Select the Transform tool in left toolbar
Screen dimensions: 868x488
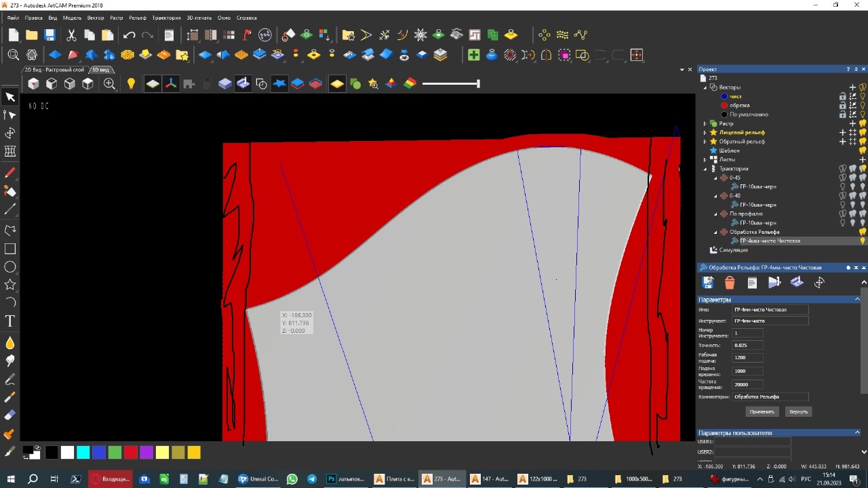point(10,134)
